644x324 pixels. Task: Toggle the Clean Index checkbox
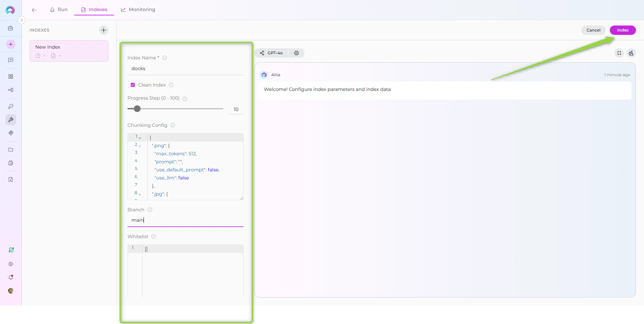(133, 85)
